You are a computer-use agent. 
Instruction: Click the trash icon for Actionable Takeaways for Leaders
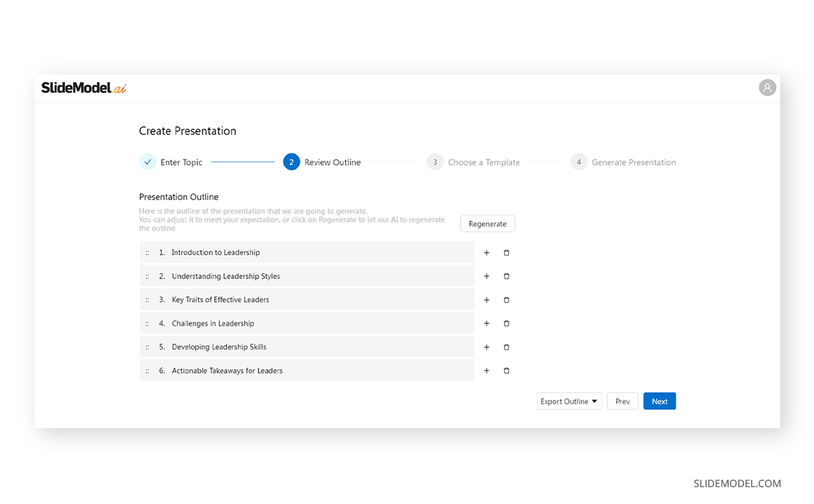tap(507, 370)
